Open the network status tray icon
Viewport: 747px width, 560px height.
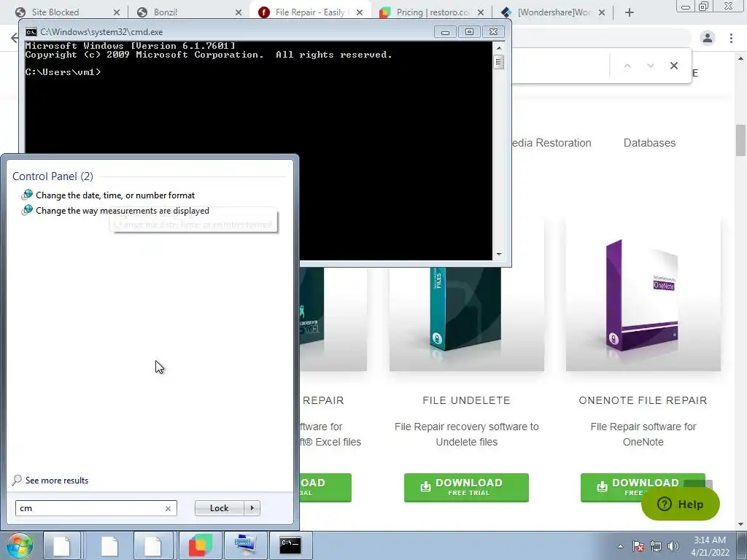[x=656, y=546]
